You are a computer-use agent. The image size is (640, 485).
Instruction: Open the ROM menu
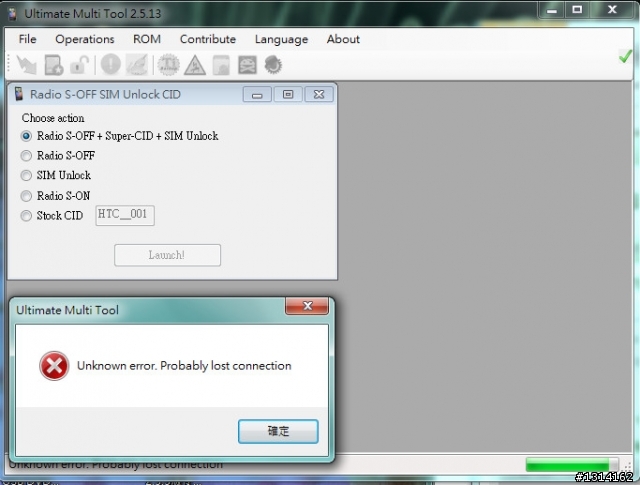147,39
